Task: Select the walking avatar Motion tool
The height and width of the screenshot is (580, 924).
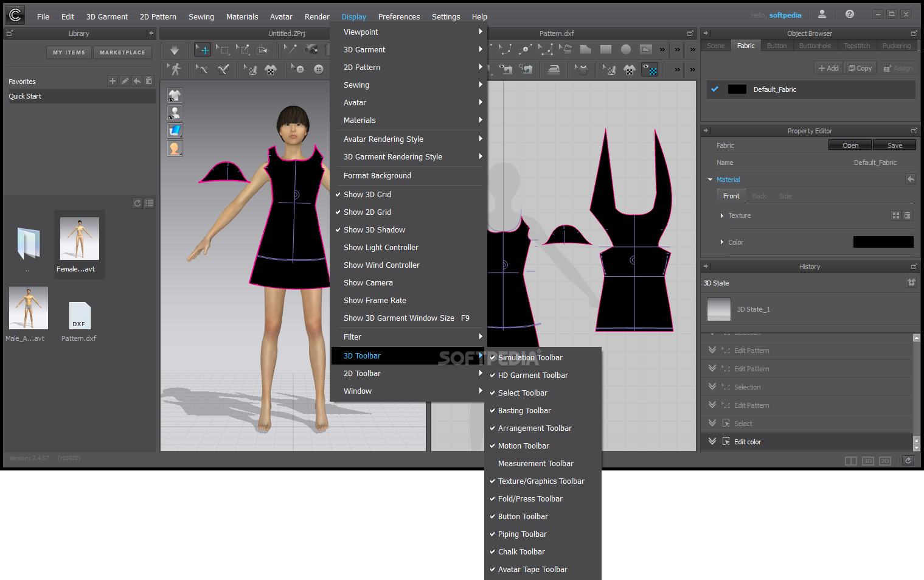Action: pyautogui.click(x=176, y=69)
